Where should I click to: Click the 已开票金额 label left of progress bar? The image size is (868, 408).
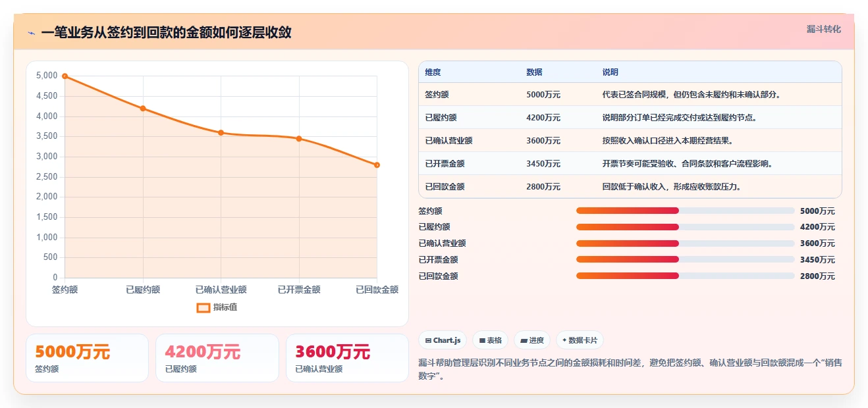[x=438, y=260]
